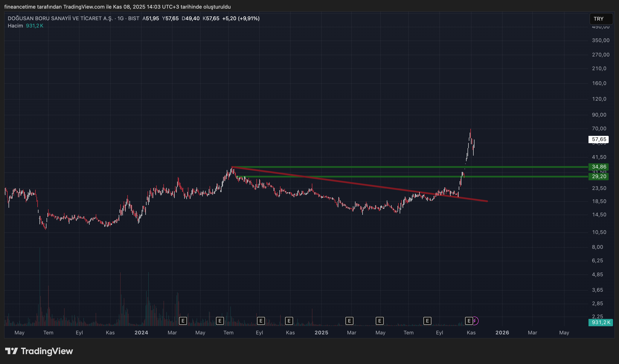Select the 34,86 green price label
Viewport: 619px width, 364px height.
click(x=599, y=167)
